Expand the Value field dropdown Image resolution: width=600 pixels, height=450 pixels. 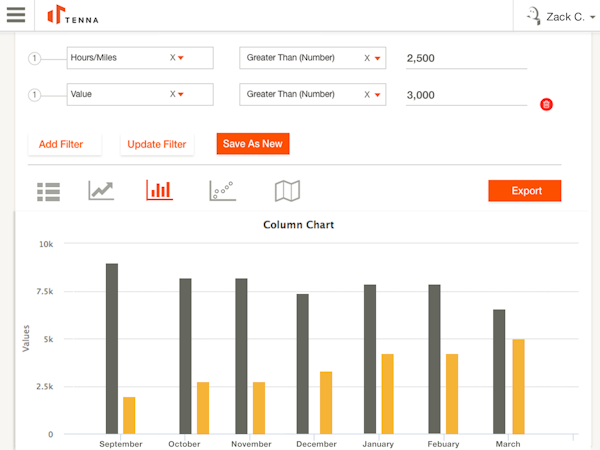(181, 94)
